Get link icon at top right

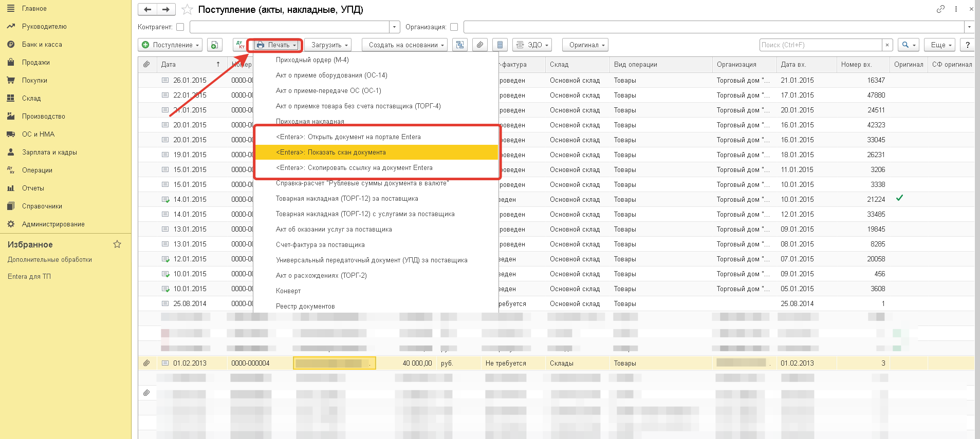(940, 9)
